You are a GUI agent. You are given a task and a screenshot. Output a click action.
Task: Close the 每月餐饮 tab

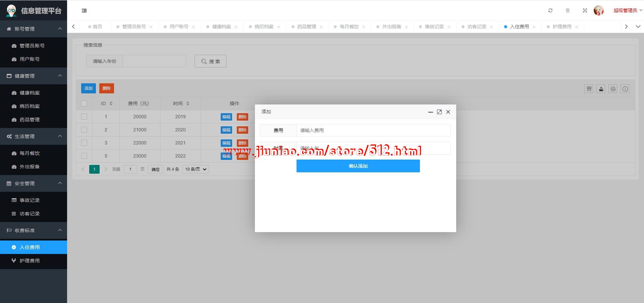(364, 27)
